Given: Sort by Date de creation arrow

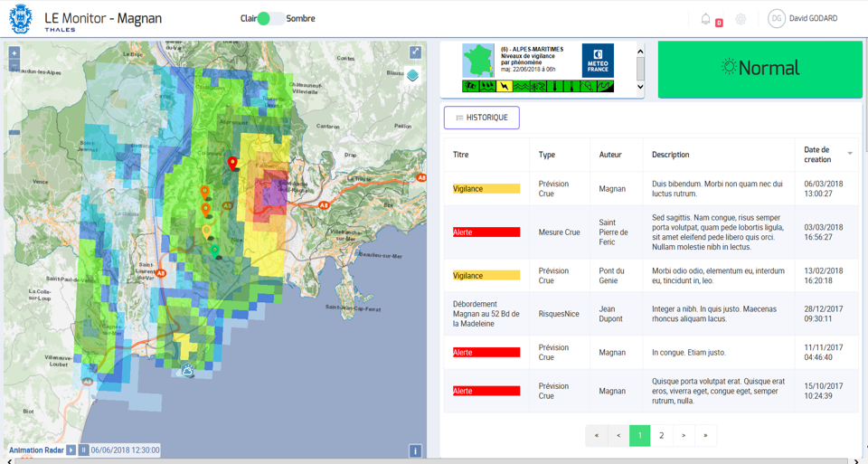Looking at the screenshot, I should (x=850, y=154).
